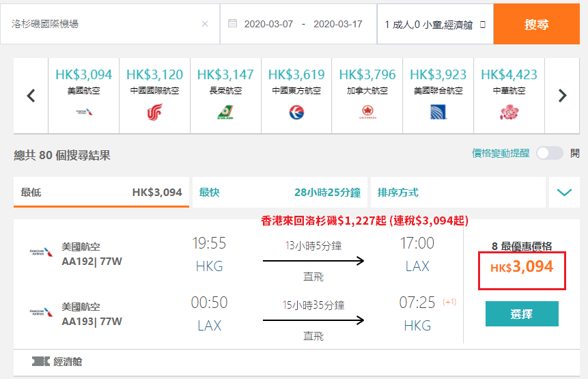The image size is (588, 379).
Task: Click the 洛杉磯國際機場 destination input field
Action: (x=110, y=25)
